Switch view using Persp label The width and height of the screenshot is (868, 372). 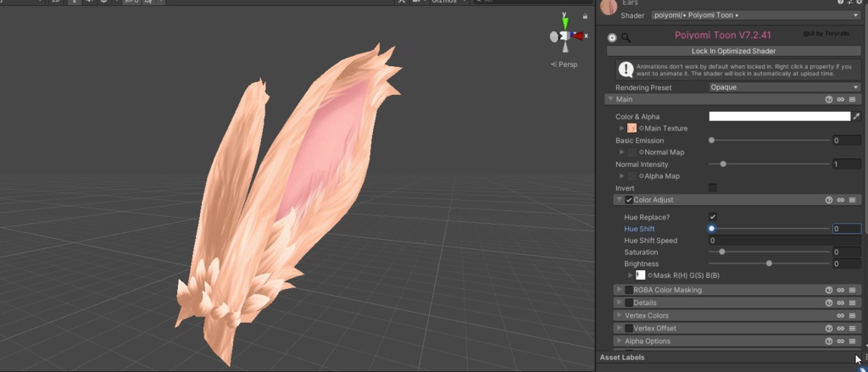567,64
